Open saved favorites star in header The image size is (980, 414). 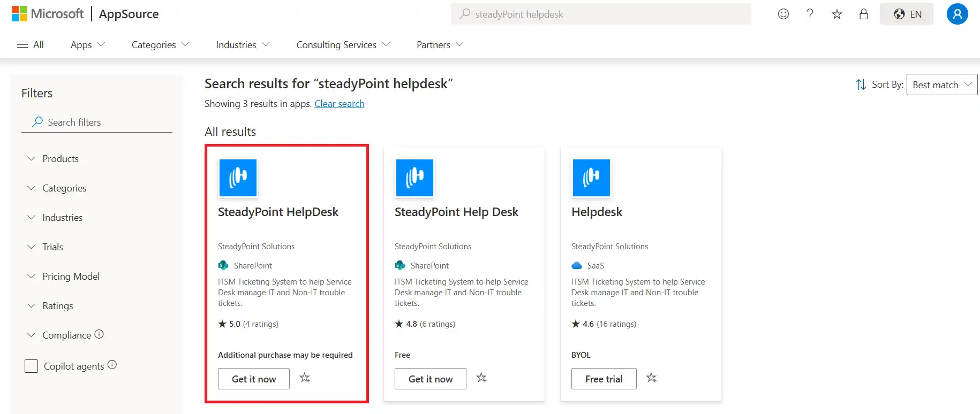point(837,14)
